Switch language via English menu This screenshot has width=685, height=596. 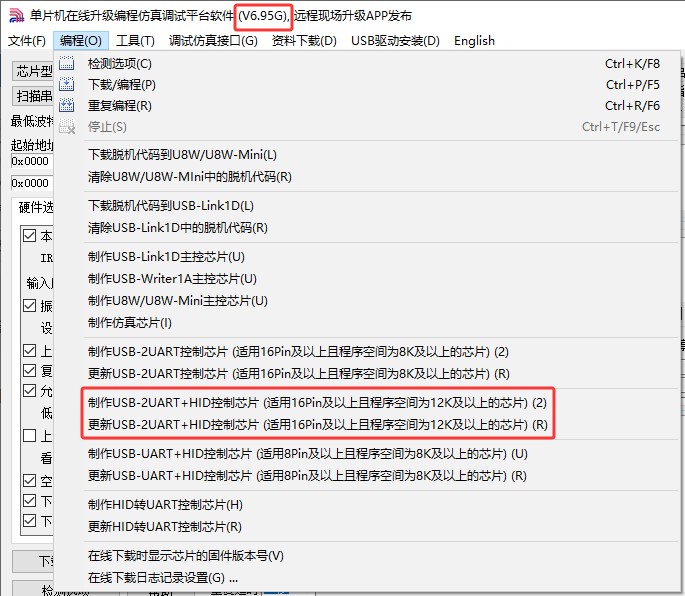(474, 41)
